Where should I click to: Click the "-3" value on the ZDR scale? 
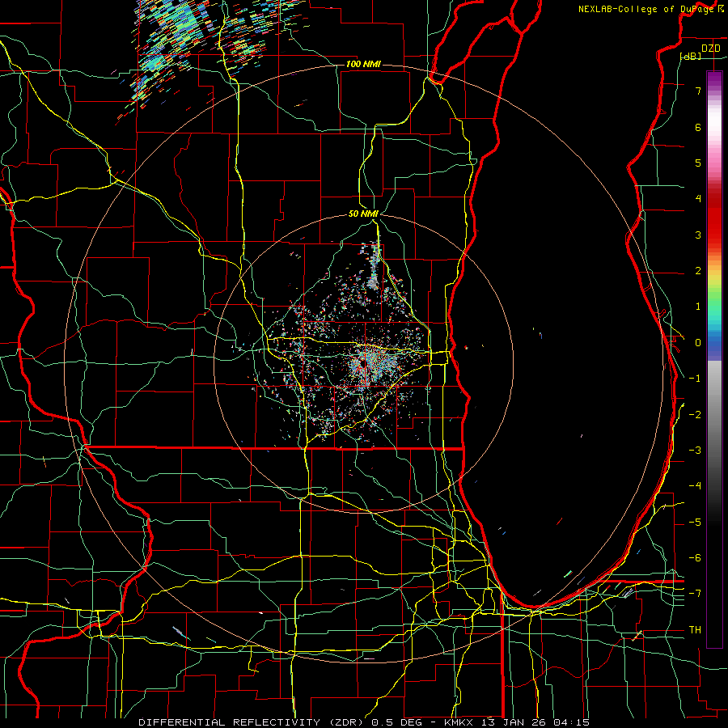(695, 451)
